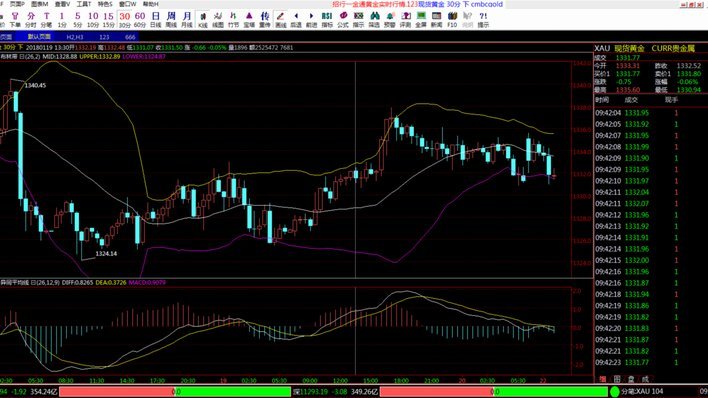Viewport: 708px width, 398px height.
Task: Open the 帮助H menu
Action: click(x=150, y=4)
